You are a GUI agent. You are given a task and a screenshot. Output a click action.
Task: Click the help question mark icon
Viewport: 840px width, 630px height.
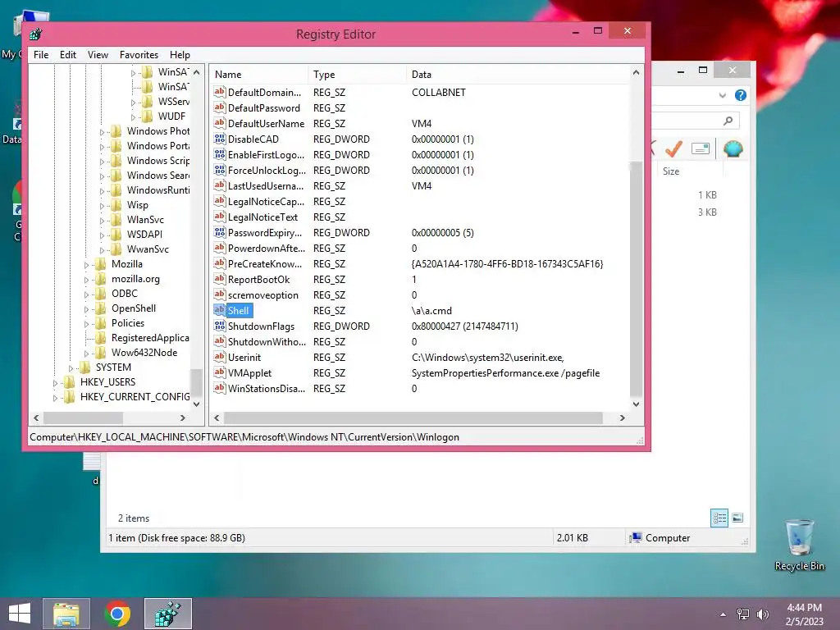741,95
